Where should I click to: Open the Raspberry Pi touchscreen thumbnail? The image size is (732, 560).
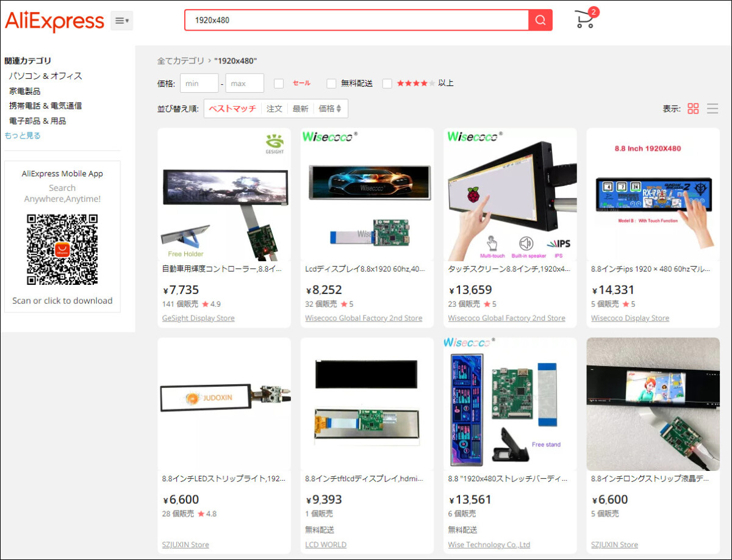tap(510, 195)
